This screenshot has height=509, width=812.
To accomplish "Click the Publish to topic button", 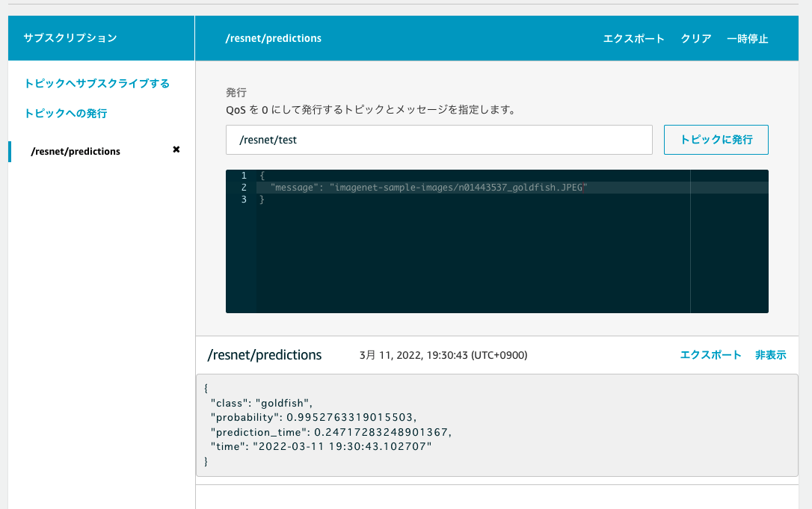I will (x=716, y=140).
